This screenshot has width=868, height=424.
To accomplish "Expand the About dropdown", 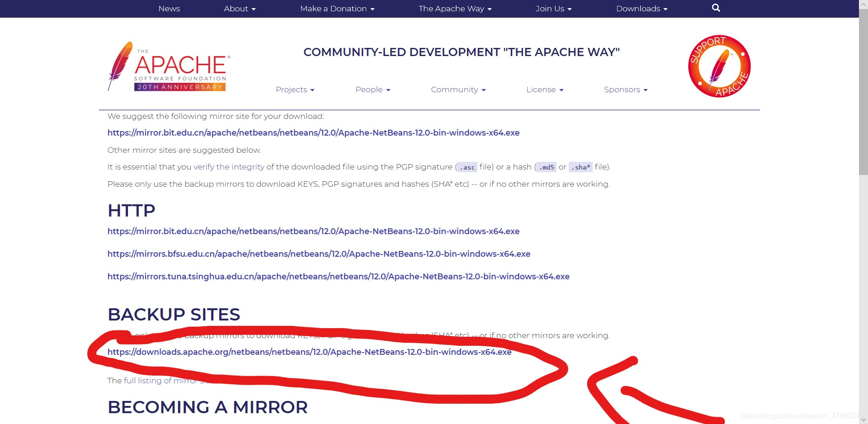I will (240, 9).
